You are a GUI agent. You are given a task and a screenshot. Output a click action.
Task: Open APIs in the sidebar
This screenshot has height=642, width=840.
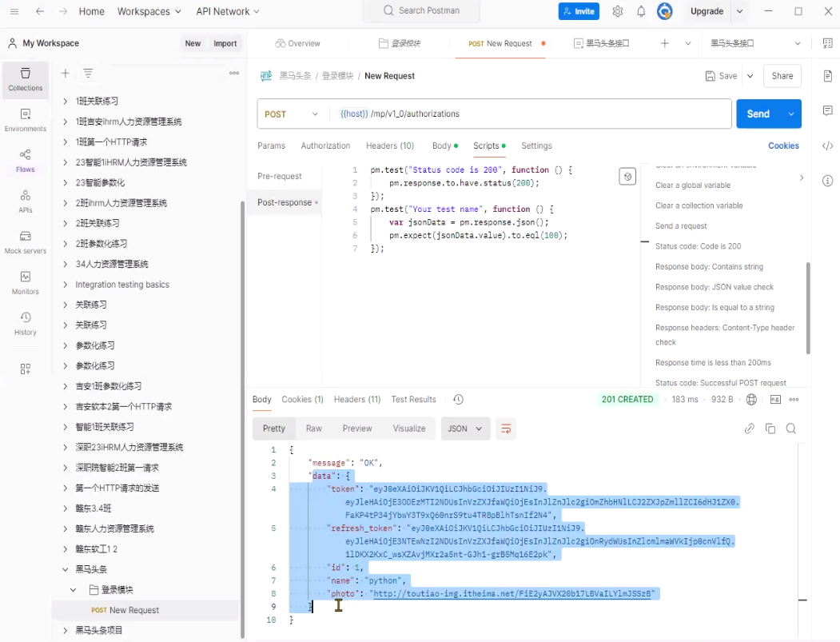26,201
